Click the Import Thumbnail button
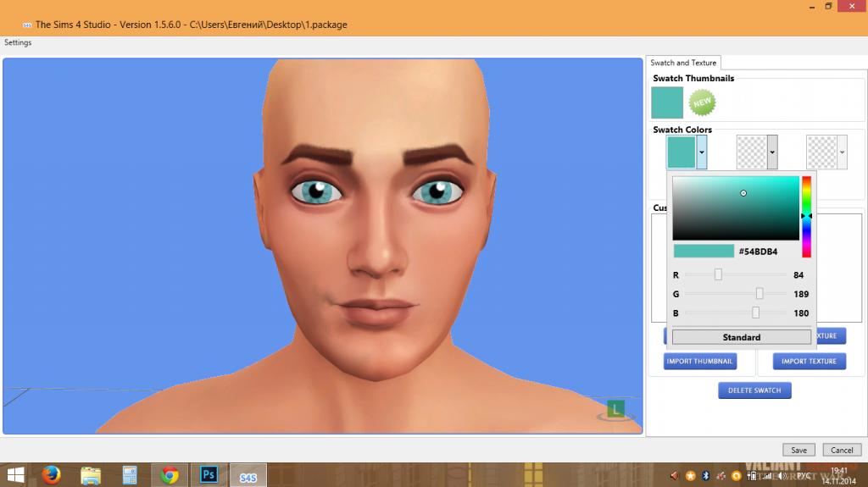 [699, 362]
